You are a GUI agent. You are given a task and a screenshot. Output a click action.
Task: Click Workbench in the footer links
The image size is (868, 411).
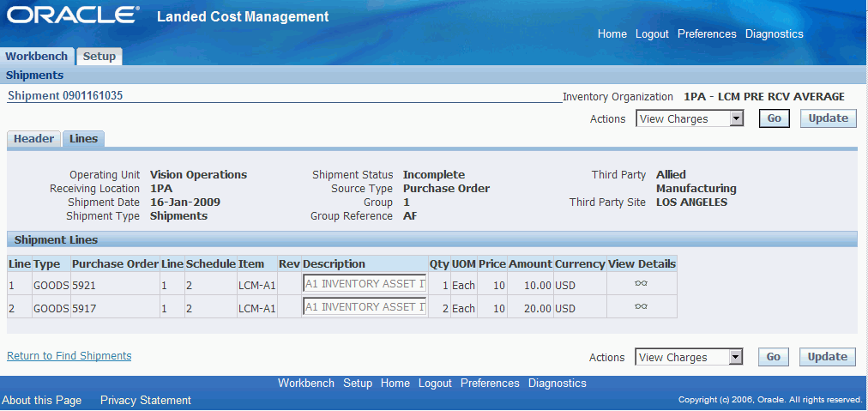[306, 384]
